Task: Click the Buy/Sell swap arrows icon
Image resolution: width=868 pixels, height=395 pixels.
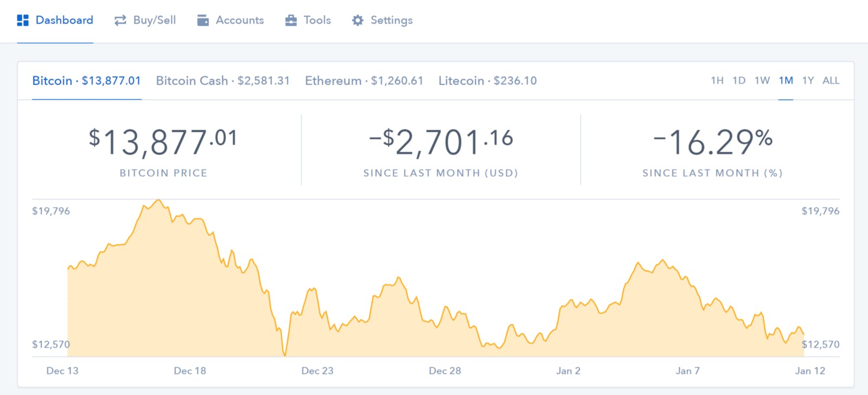Action: pos(120,20)
